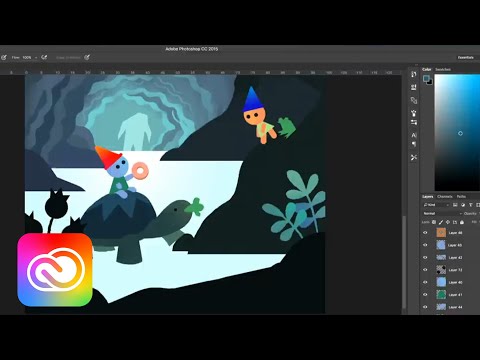Click the foreground color swatch in Color panel
The image size is (480, 360).
click(x=426, y=79)
